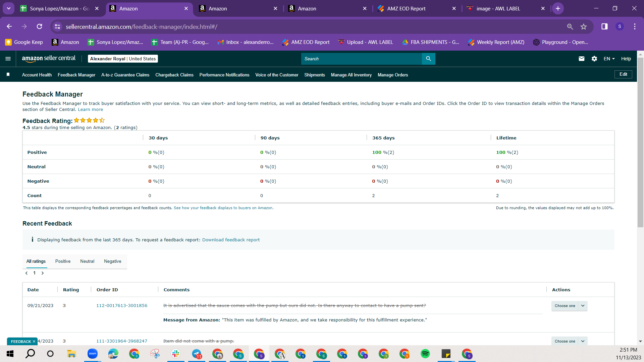Open A-to-z Guarantee Claims menu item
This screenshot has height=362, width=644.
(125, 75)
